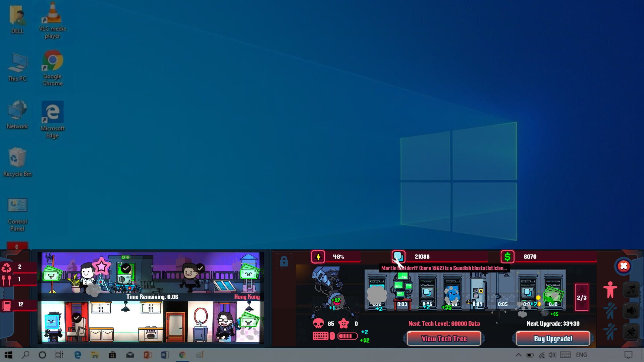Screen dimensions: 644x362
Task: Click the green dollar sign icon beside 6070
Action: pos(508,257)
